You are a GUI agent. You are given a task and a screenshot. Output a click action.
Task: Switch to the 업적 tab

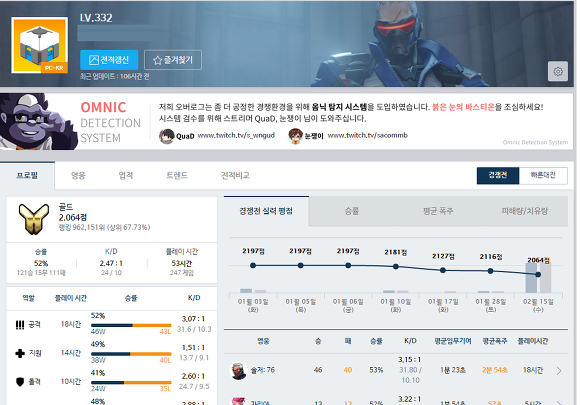126,175
